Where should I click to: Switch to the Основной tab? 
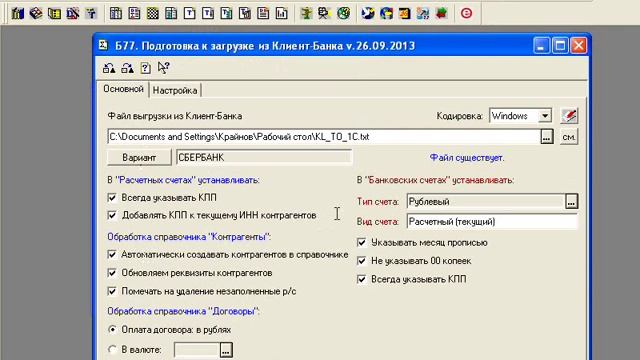tap(123, 89)
